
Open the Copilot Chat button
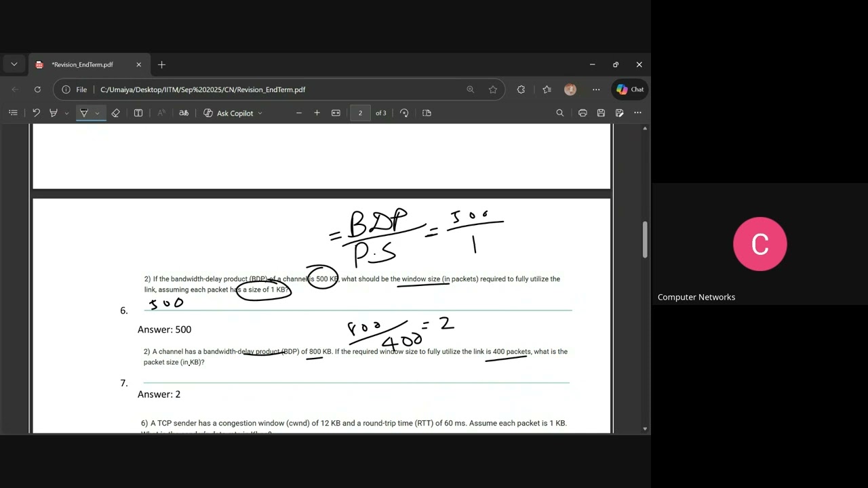tap(630, 89)
